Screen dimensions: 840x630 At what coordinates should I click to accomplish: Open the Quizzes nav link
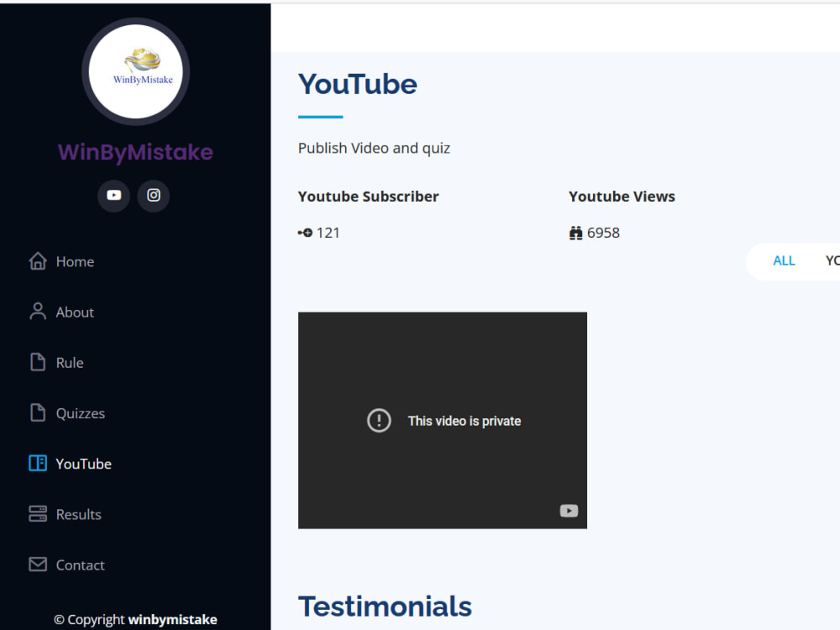point(81,413)
